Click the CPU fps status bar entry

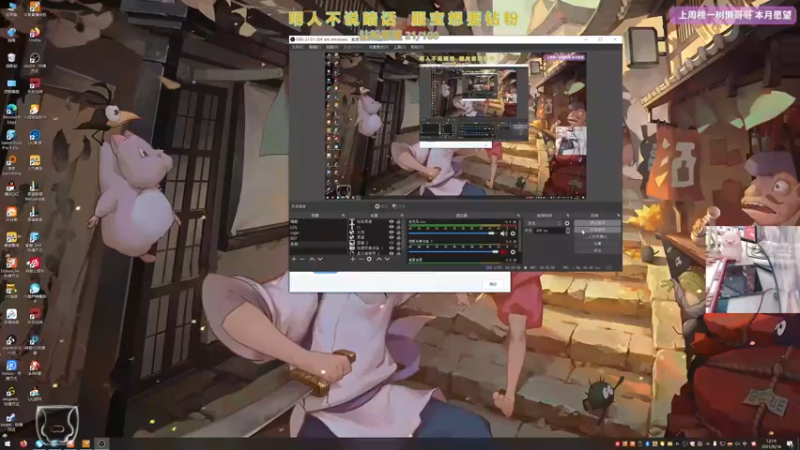click(583, 267)
